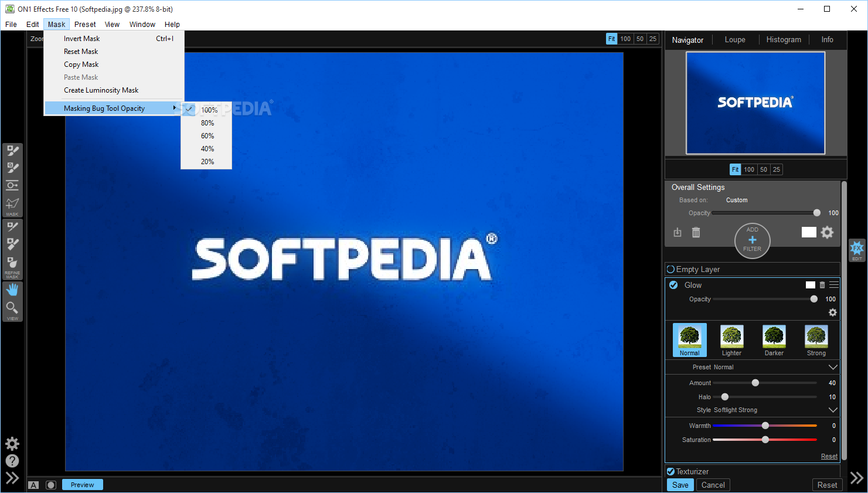868x493 pixels.
Task: Click the Overall Settings Opacity slider handle
Action: click(817, 213)
